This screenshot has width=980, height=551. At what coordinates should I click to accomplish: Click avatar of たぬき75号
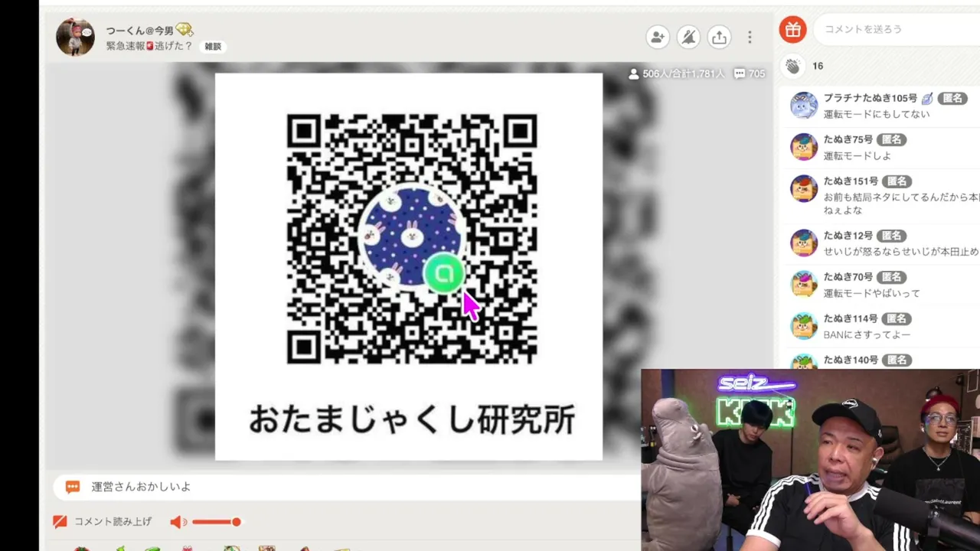pos(804,147)
